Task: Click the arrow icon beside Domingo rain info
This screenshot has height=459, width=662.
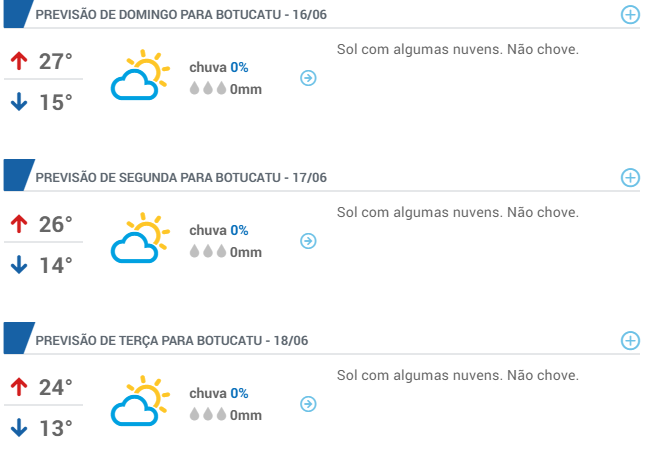Action: point(308,78)
